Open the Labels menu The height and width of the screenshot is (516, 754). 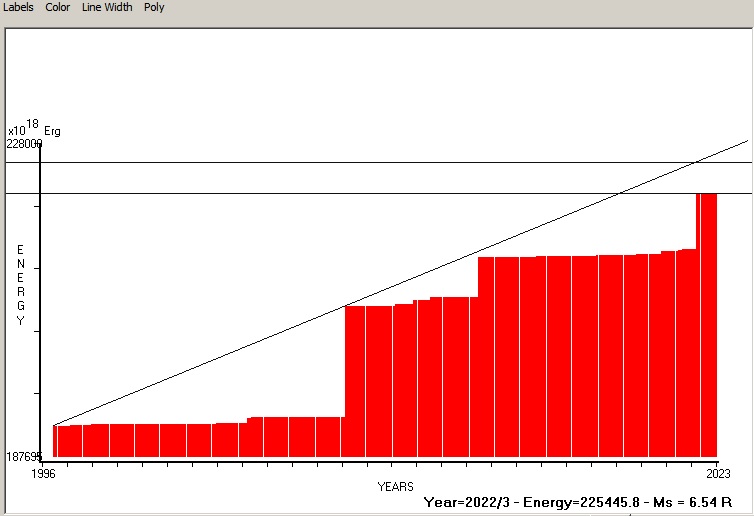pyautogui.click(x=18, y=7)
